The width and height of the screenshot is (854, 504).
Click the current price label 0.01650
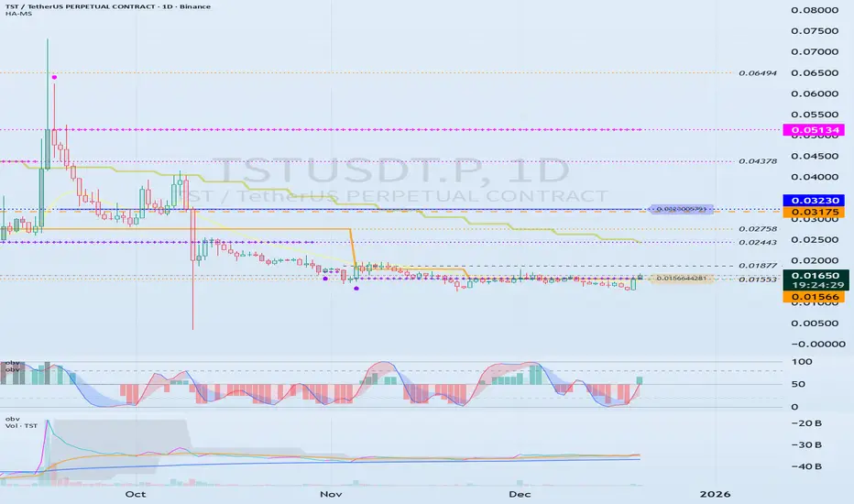pos(816,276)
